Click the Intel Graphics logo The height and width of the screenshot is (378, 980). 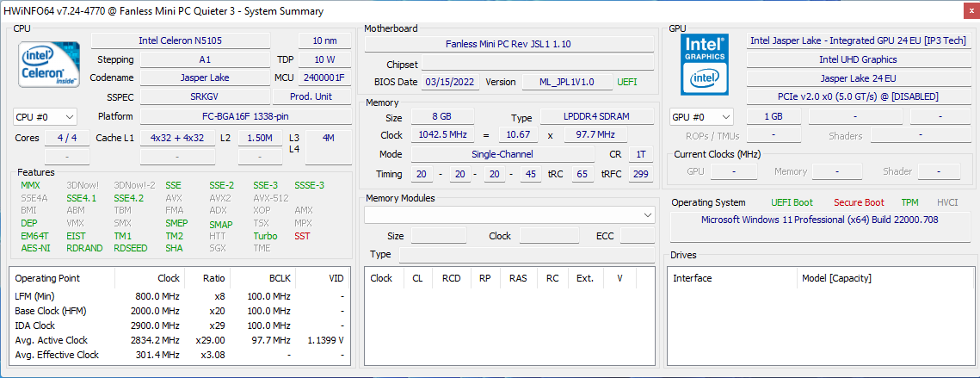click(x=705, y=64)
